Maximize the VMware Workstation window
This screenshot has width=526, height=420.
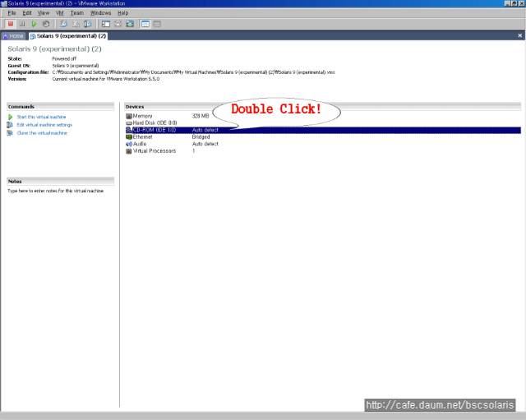pyautogui.click(x=514, y=3)
